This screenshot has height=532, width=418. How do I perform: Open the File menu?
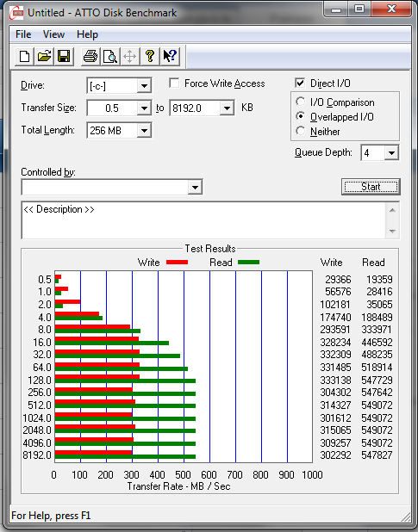point(23,34)
